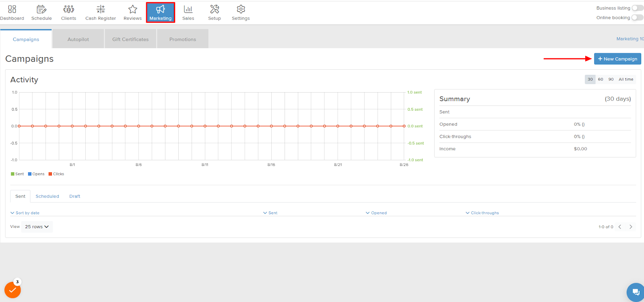Open the Cash Register icon
The image size is (644, 302).
(x=101, y=9)
